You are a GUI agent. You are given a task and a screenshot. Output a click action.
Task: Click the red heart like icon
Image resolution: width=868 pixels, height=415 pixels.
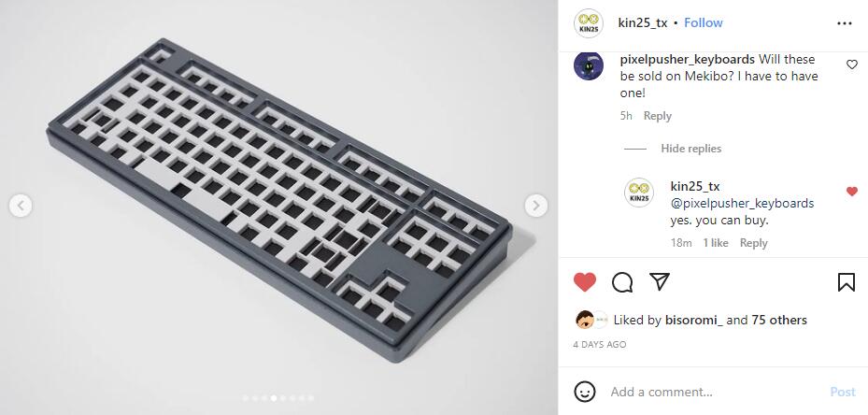coord(585,282)
